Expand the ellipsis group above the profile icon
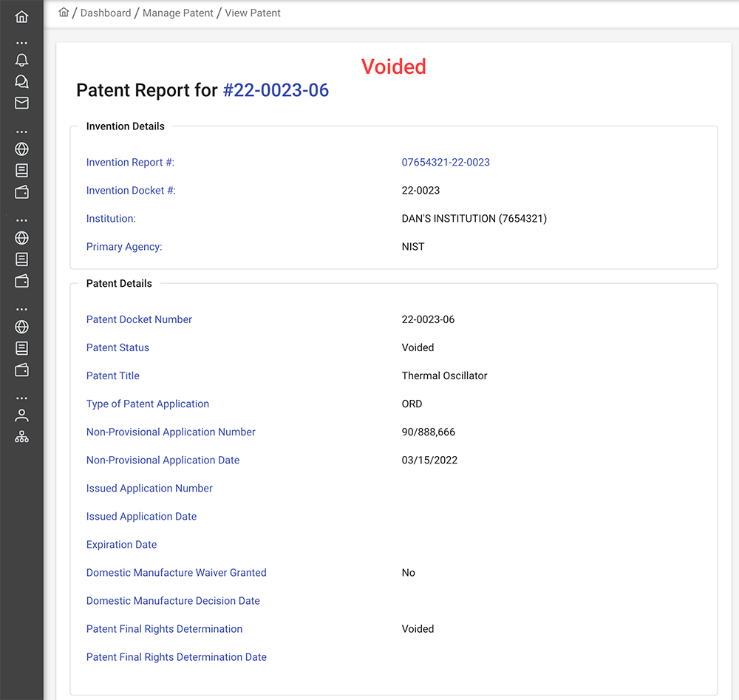 [x=21, y=397]
